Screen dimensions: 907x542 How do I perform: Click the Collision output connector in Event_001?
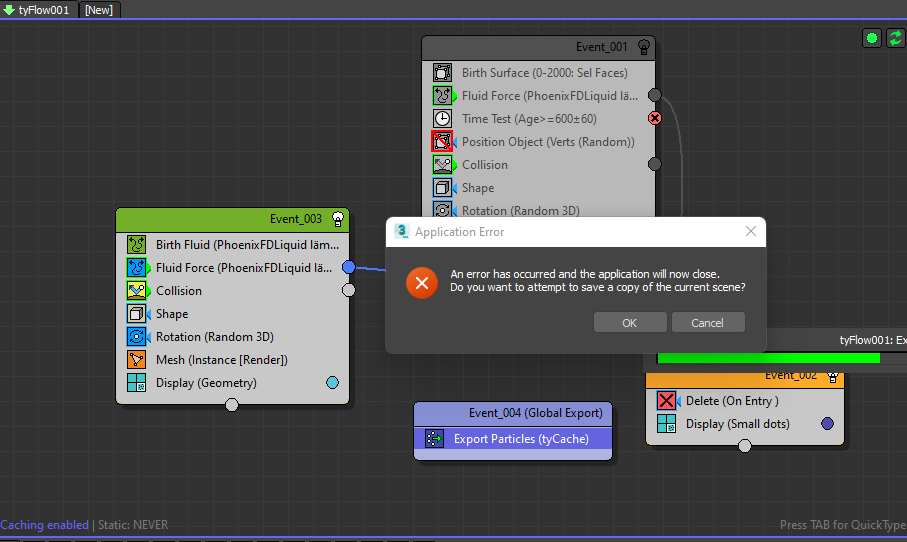(655, 164)
